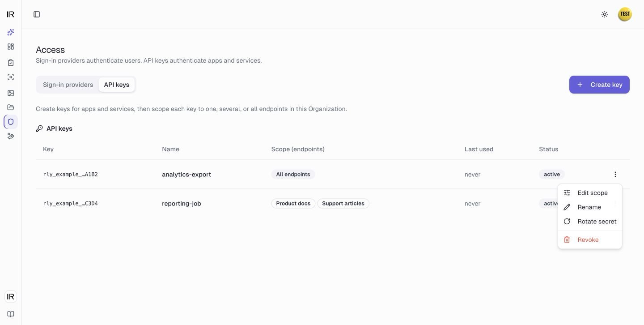Click the Create key button

(599, 85)
